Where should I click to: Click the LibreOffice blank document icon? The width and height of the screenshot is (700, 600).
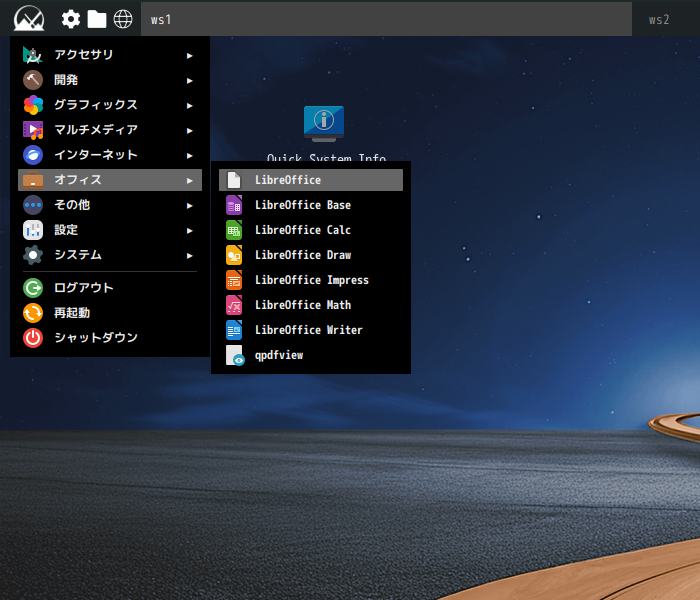234,180
